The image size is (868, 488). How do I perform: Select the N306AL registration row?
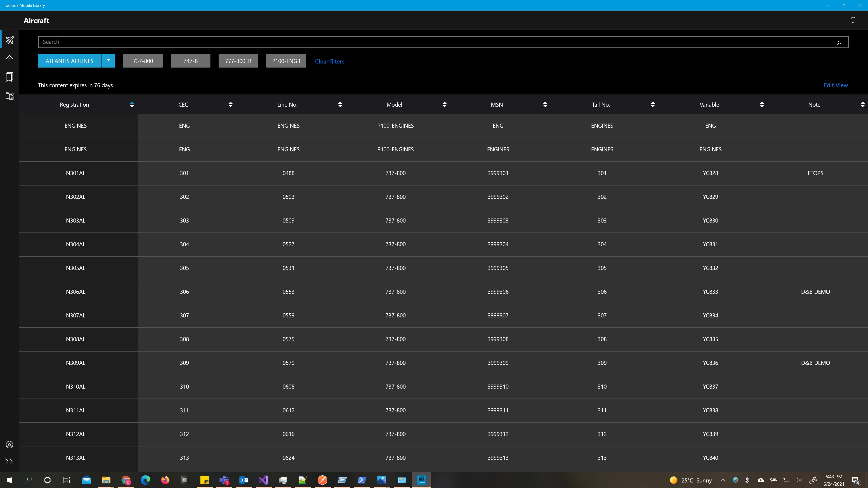point(75,292)
